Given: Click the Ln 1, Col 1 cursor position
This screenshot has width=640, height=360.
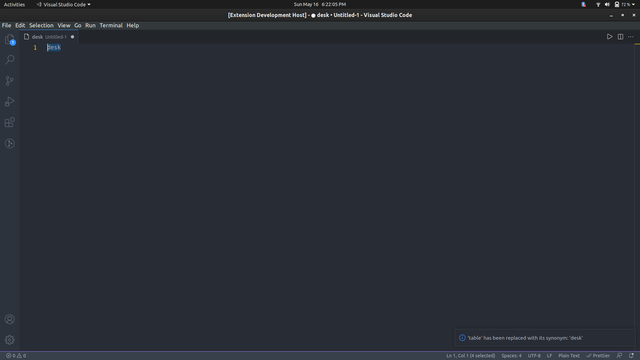Looking at the screenshot, I should tap(471, 356).
